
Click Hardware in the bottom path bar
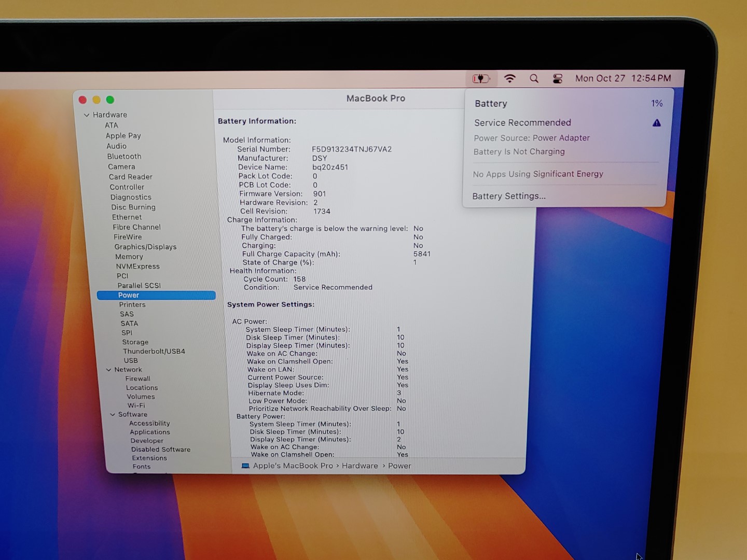[359, 466]
